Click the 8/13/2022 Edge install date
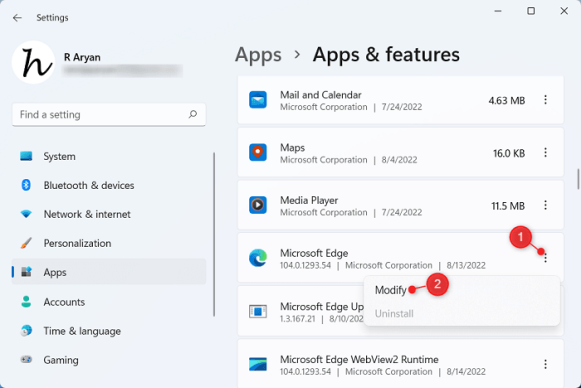The width and height of the screenshot is (581, 388). click(466, 265)
